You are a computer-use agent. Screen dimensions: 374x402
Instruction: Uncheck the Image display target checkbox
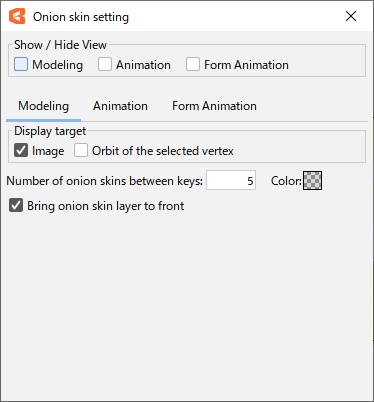pyautogui.click(x=21, y=150)
